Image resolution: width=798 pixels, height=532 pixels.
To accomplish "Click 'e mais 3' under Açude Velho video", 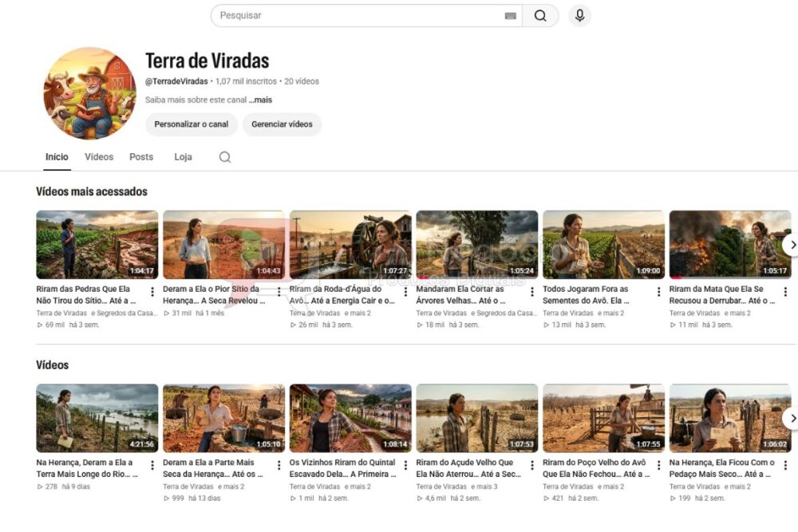I will (484, 487).
